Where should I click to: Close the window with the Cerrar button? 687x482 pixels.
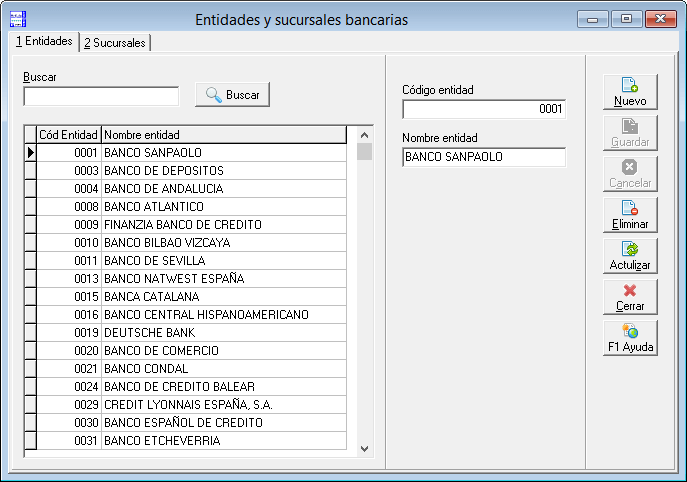tap(630, 297)
